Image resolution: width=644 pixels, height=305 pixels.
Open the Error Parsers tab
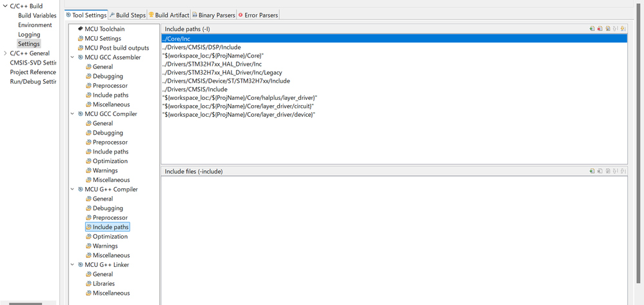[258, 15]
